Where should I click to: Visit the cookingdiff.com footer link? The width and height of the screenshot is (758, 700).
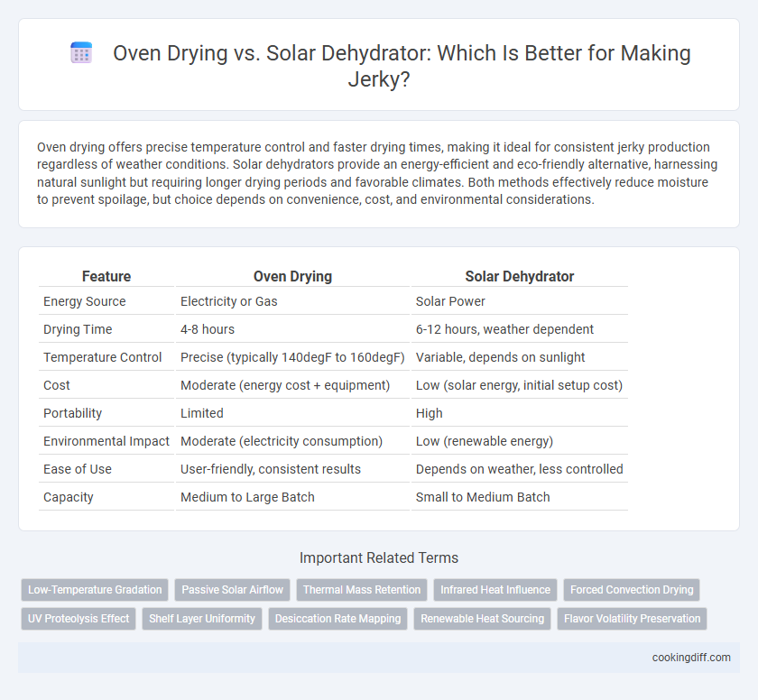(691, 658)
